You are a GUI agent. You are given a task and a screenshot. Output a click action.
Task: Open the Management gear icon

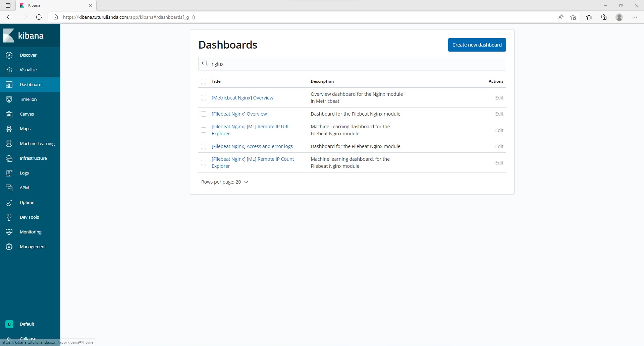click(9, 247)
